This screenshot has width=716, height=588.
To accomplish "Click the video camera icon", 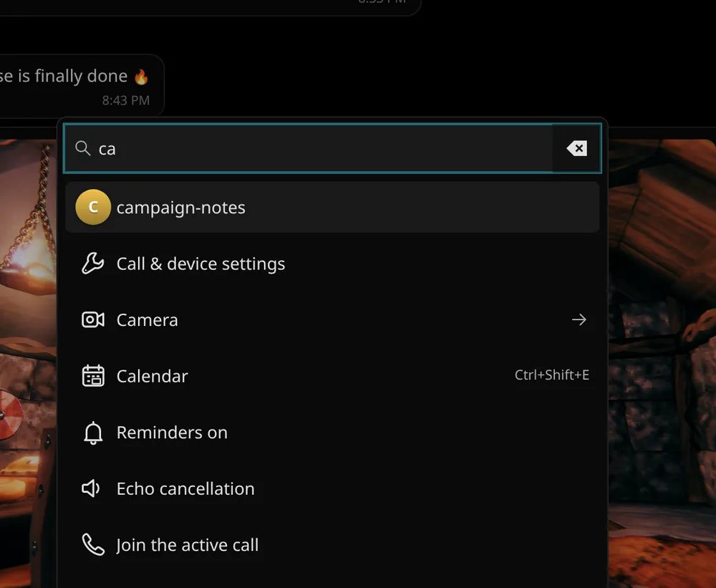I will [92, 320].
